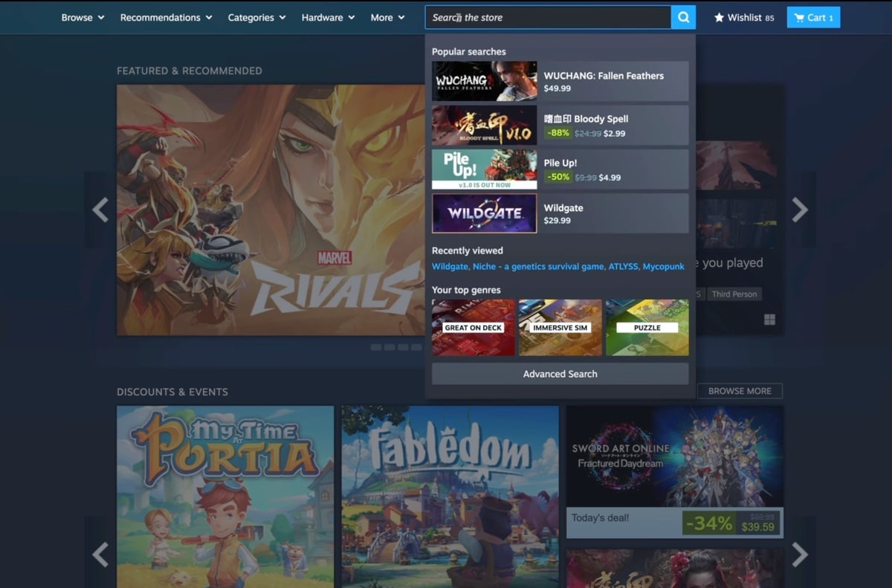Select WUCHANG: Fallen Feathers search suggestion
This screenshot has height=588, width=892.
pyautogui.click(x=560, y=81)
